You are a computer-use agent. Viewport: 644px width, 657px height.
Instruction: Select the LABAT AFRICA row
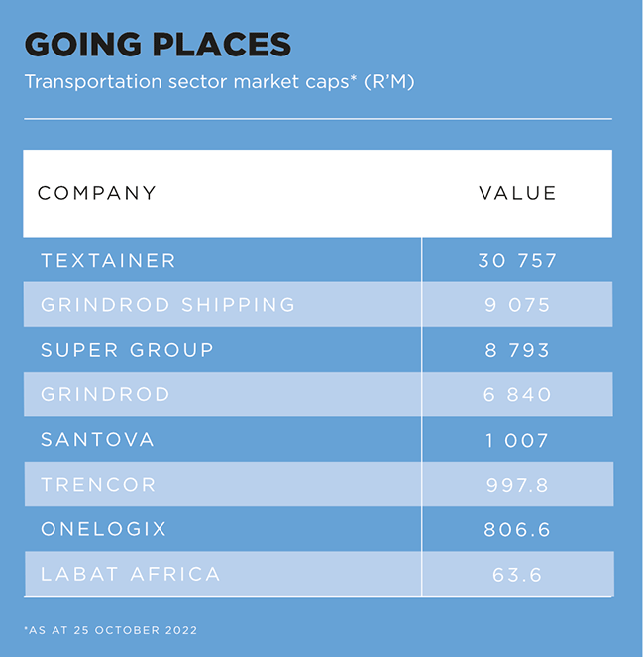point(319,574)
